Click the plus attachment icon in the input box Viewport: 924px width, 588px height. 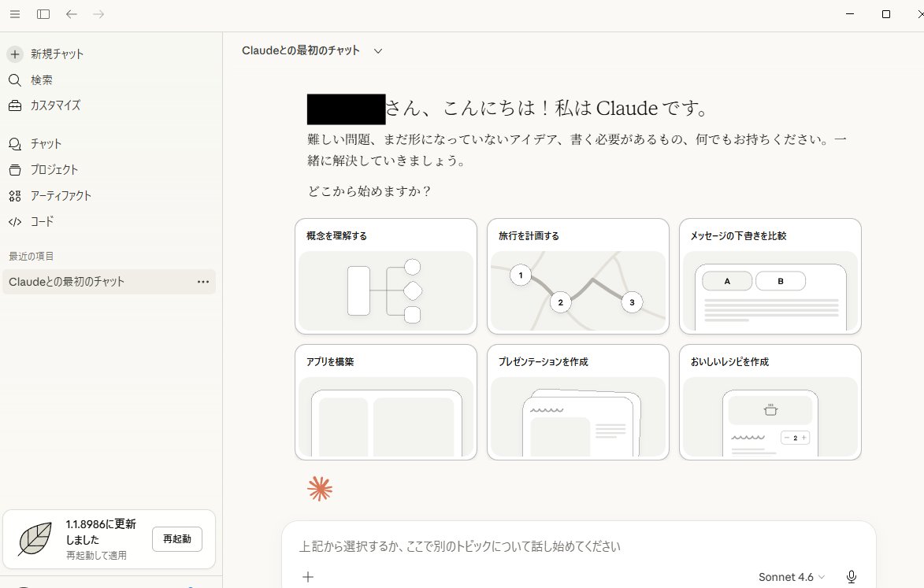(x=308, y=577)
